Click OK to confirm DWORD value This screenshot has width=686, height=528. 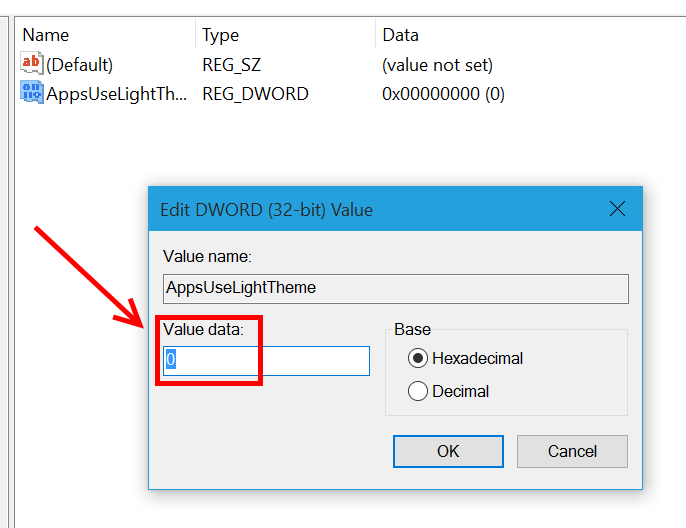click(448, 451)
